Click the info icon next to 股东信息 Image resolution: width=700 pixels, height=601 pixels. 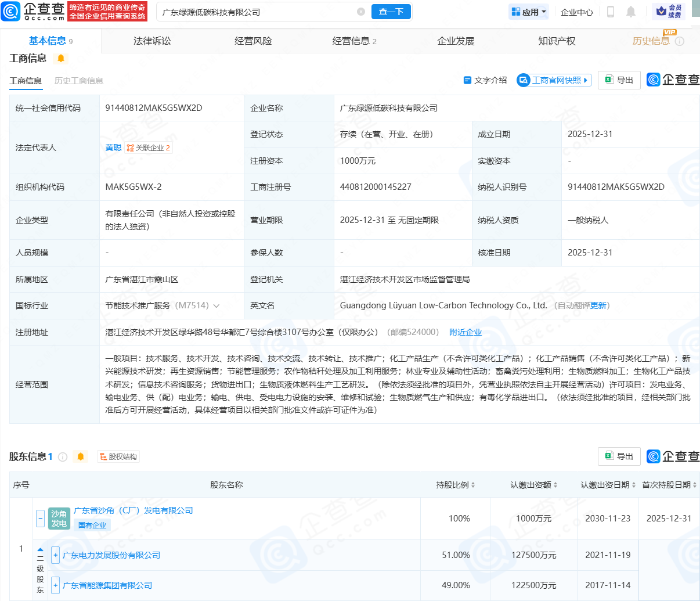63,457
